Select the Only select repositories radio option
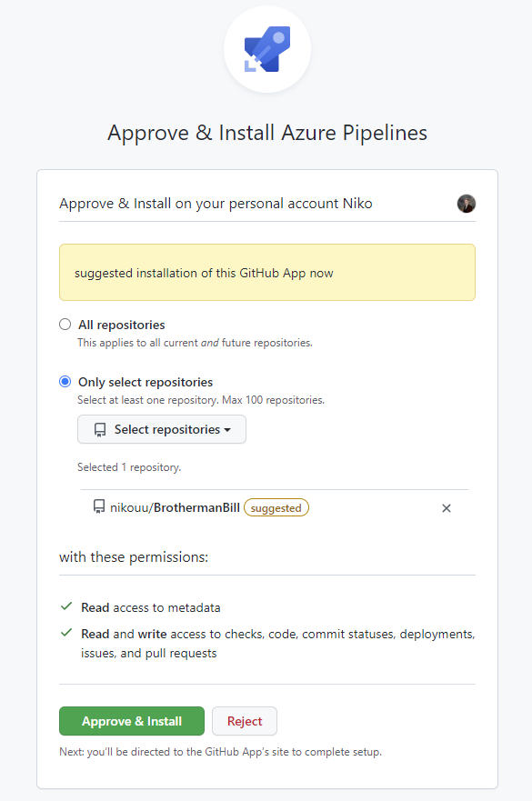532x801 pixels. click(x=65, y=382)
